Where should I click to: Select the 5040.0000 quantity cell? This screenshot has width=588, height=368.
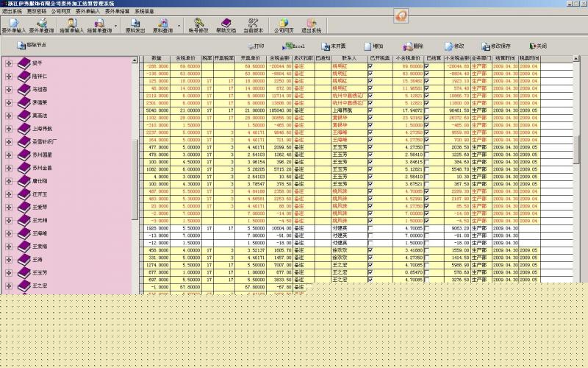pyautogui.click(x=157, y=110)
